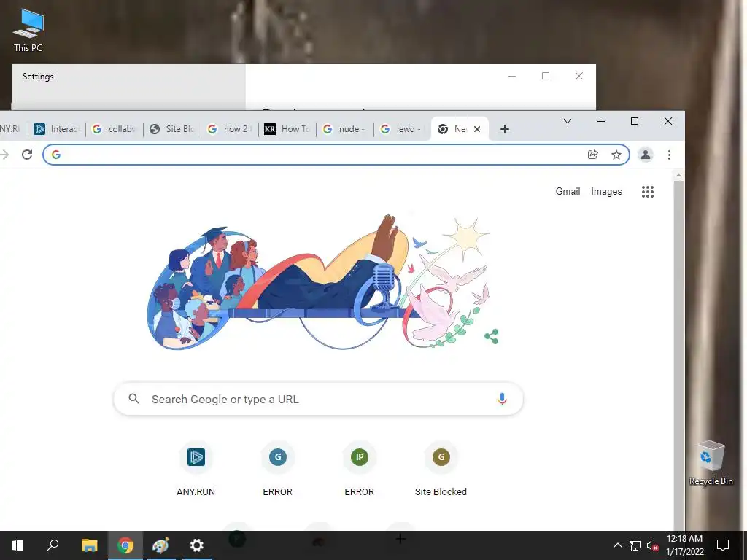Screen dimensions: 747x560
Task: Click the scrollbar up arrow
Action: 679,176
